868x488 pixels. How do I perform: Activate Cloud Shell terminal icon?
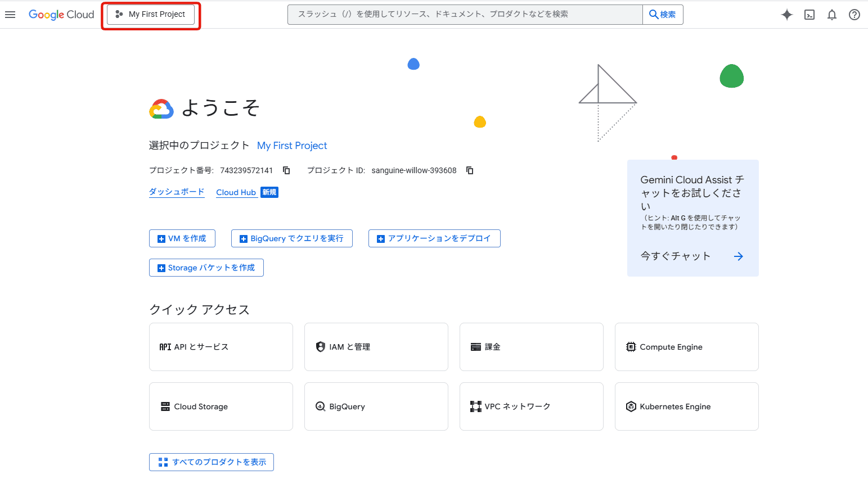click(x=809, y=15)
